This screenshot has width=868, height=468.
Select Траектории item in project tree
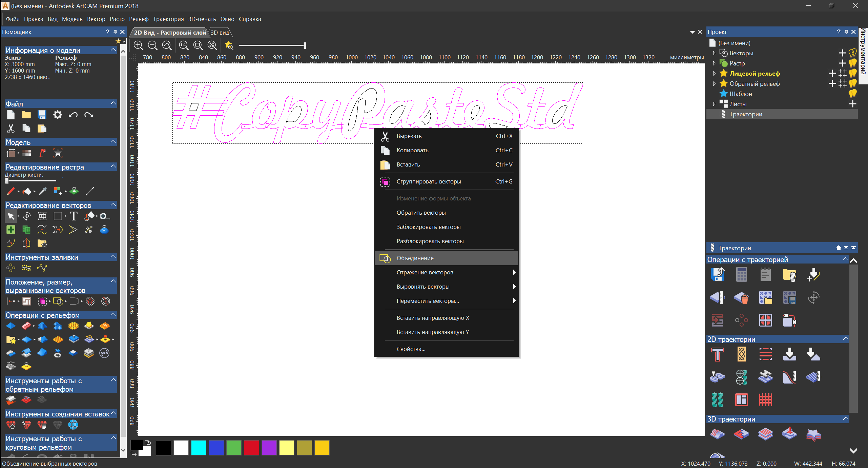(745, 114)
